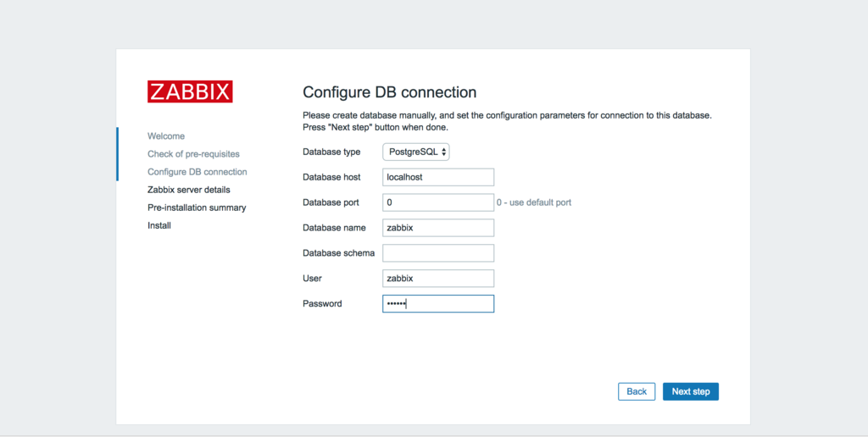Open Check of pre-requisites step
This screenshot has height=437, width=868.
pyautogui.click(x=193, y=154)
